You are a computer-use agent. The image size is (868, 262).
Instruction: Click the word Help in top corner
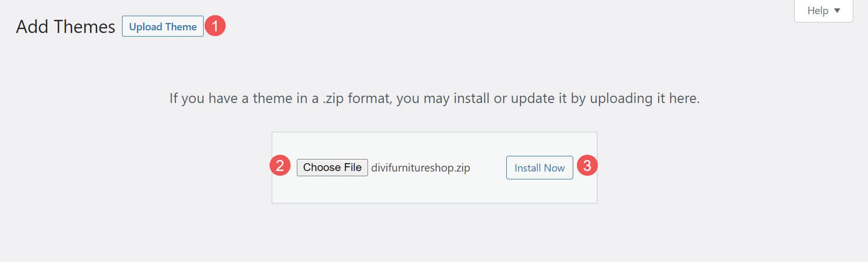pos(818,10)
